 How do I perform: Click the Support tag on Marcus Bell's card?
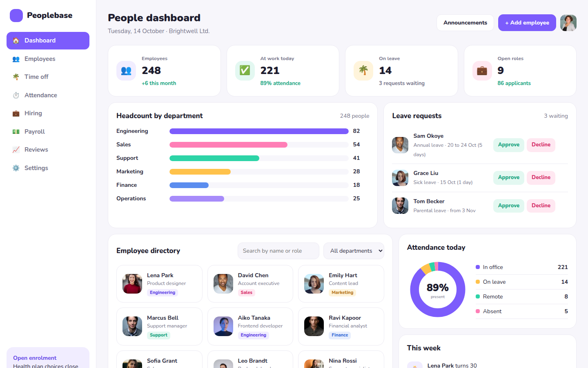tap(158, 335)
